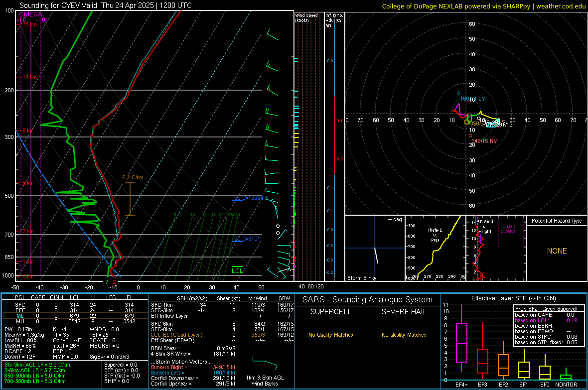Click the "9 km" height marker
The width and height of the screenshot is (588, 390).
[28, 130]
